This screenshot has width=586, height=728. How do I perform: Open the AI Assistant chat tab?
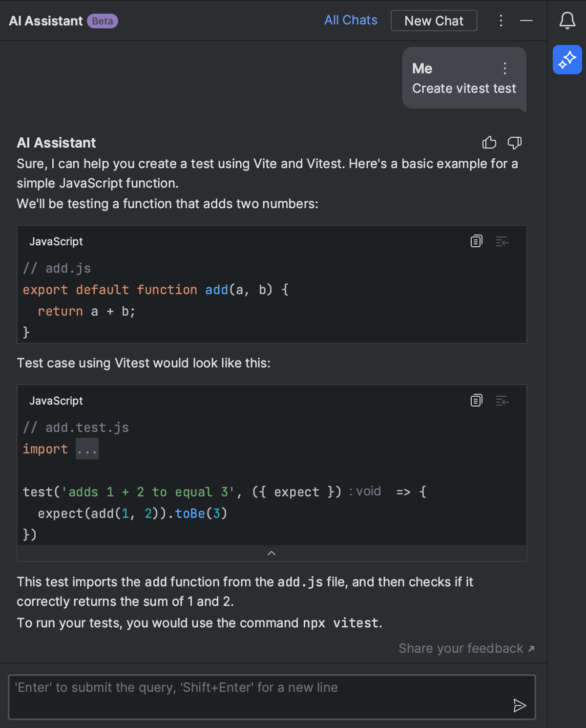coord(45,21)
